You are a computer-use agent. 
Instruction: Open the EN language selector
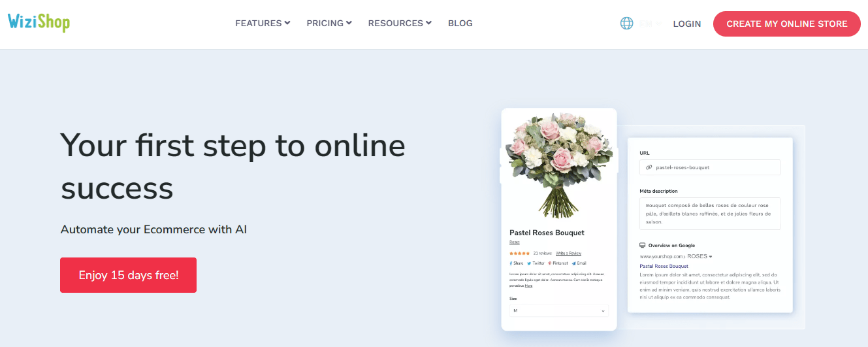tap(650, 24)
